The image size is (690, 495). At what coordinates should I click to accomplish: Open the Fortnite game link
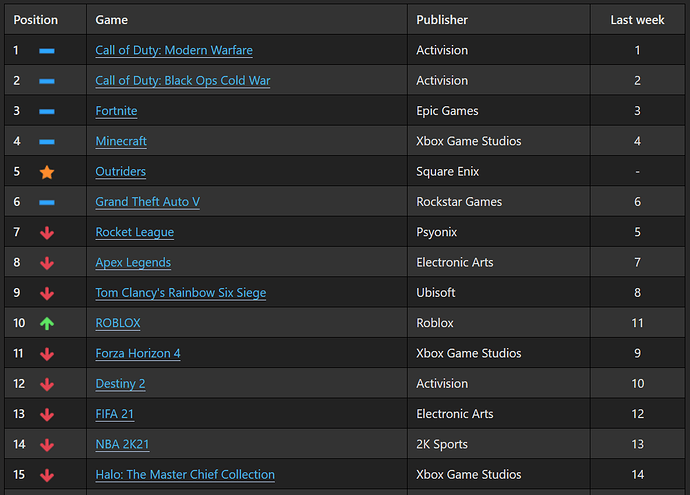click(116, 111)
